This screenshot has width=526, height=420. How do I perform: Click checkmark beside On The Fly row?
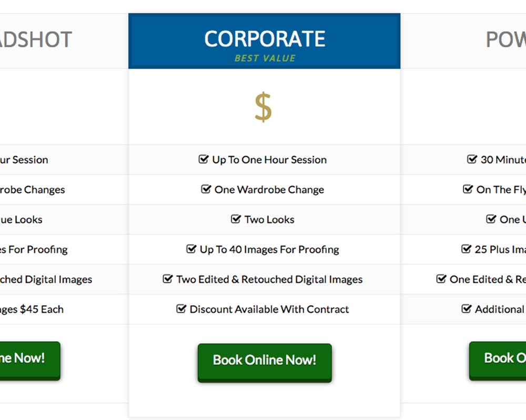click(468, 189)
